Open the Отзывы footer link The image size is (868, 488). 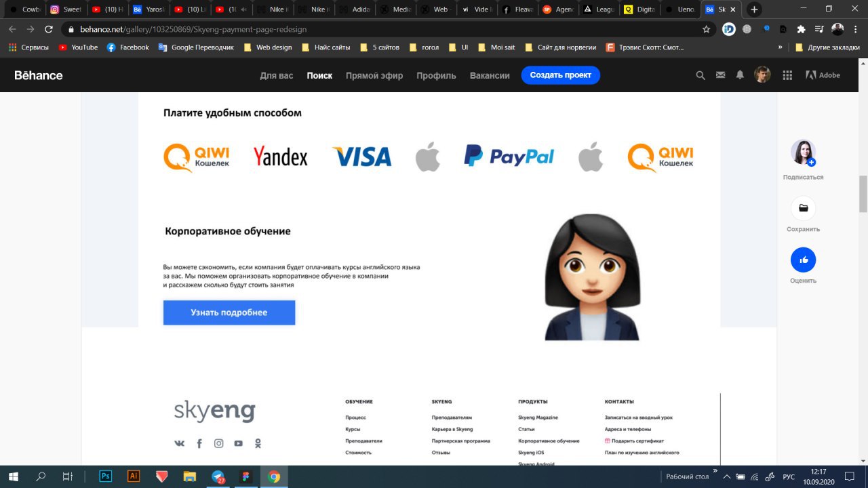pyautogui.click(x=441, y=452)
